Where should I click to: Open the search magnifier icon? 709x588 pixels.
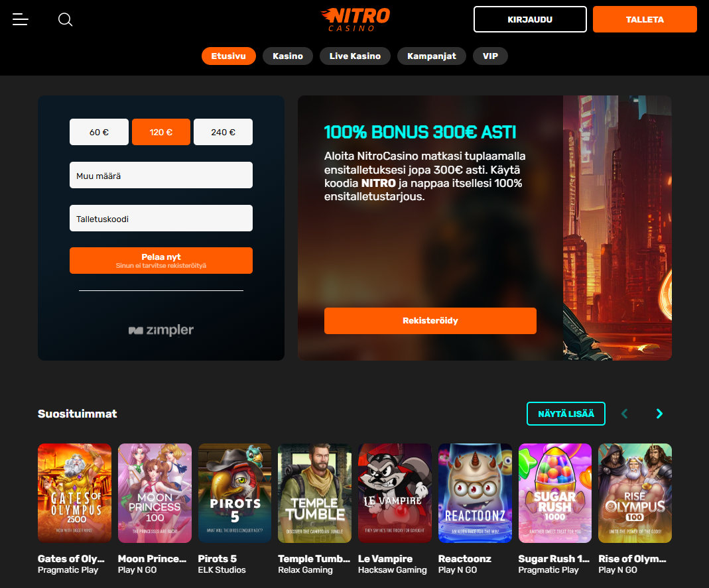[66, 19]
